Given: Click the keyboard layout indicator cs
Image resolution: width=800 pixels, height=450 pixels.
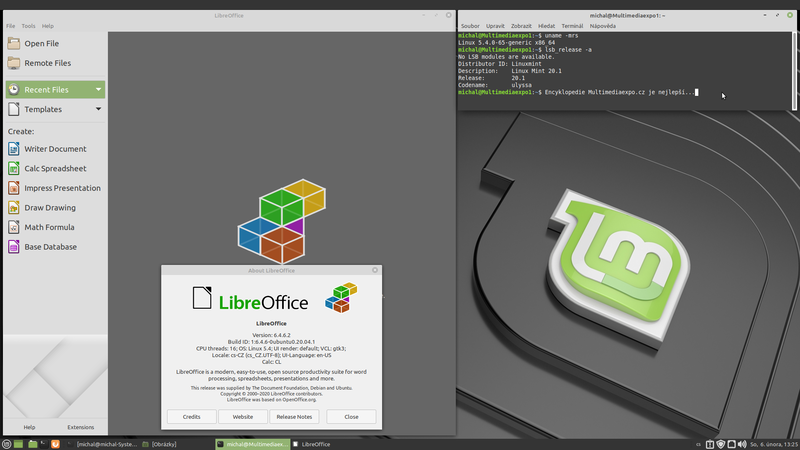Looking at the screenshot, I should (698, 444).
